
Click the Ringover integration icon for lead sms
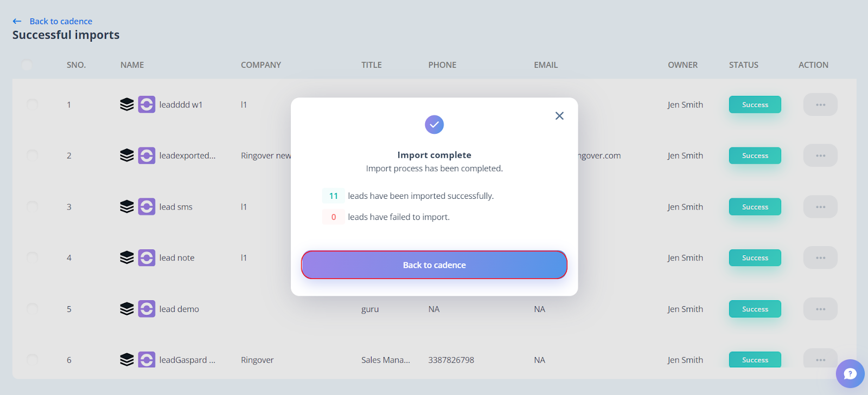click(146, 206)
